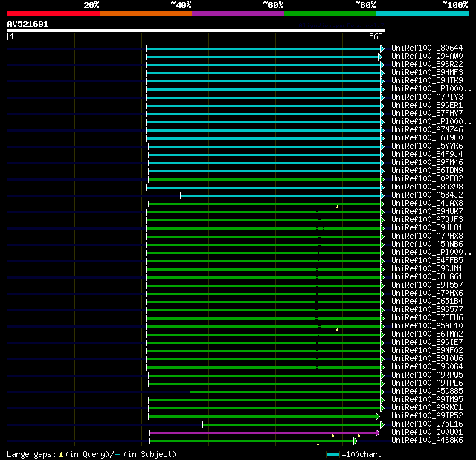This screenshot has width=476, height=460.
Task: Select the UniRef100_B9I0U6 label
Action: [x=427, y=359]
